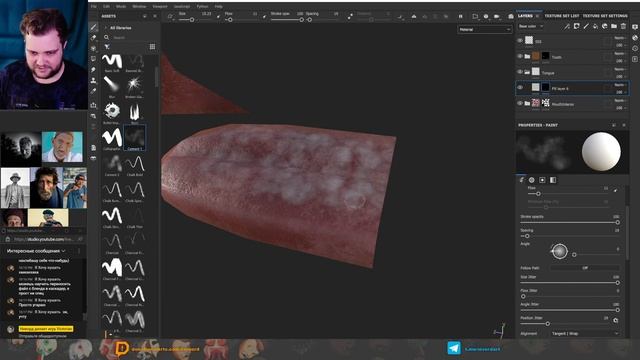The image size is (640, 360).
Task: Open the Mode menu
Action: [121, 7]
